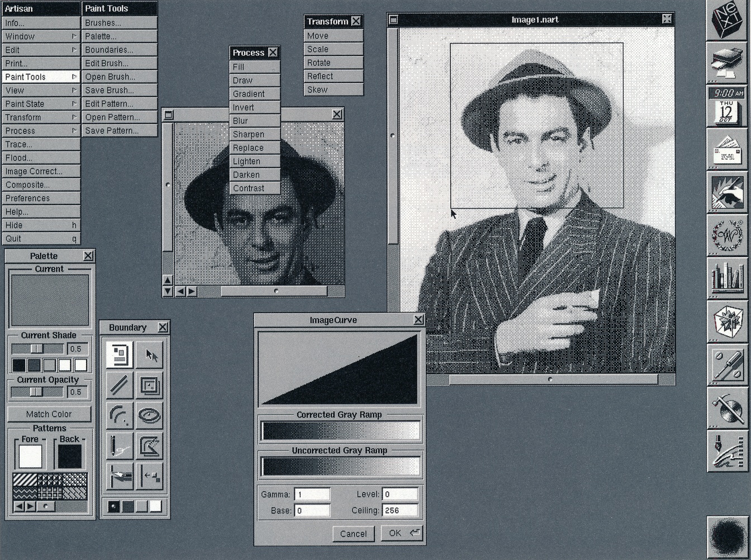Select the diagonal stripes pattern tile
The image size is (751, 560).
(x=25, y=480)
